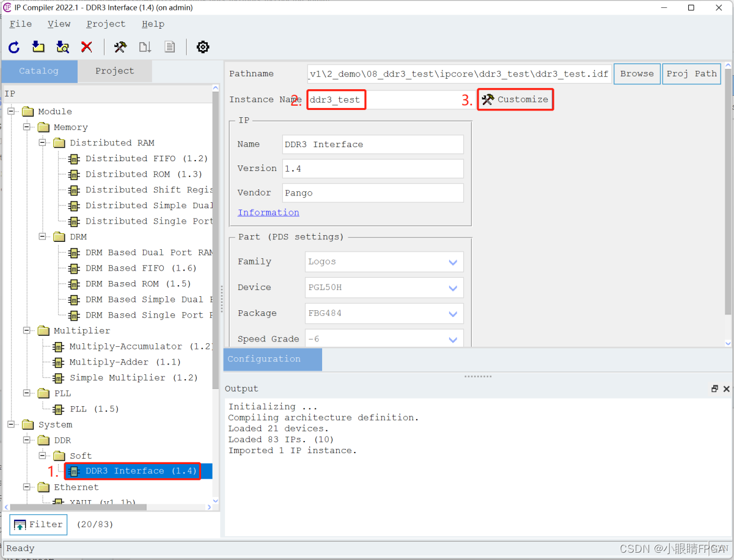The height and width of the screenshot is (560, 734).
Task: Collapse the Memory tree node
Action: [27, 127]
